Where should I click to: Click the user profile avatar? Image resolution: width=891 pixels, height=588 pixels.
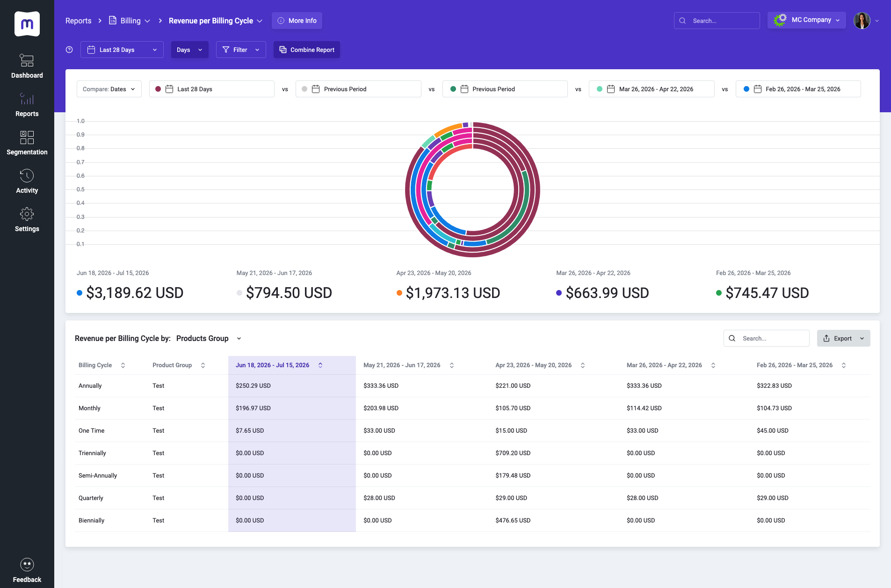[x=862, y=21]
